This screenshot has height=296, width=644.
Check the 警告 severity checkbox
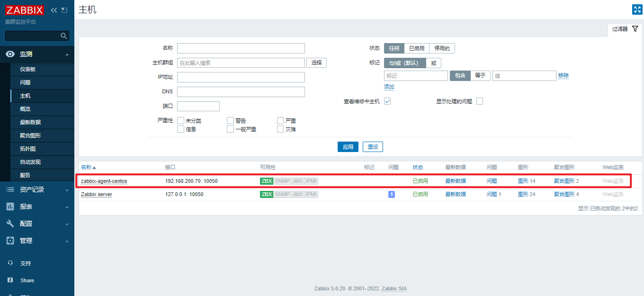[x=230, y=121]
